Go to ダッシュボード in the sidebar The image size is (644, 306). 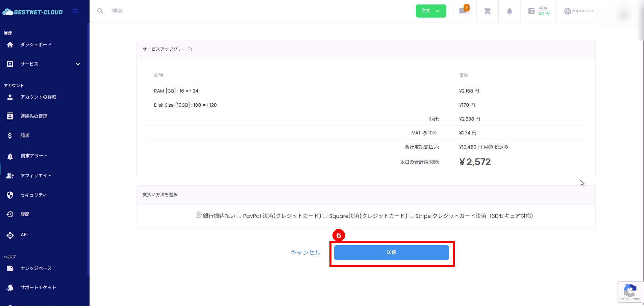pyautogui.click(x=36, y=45)
